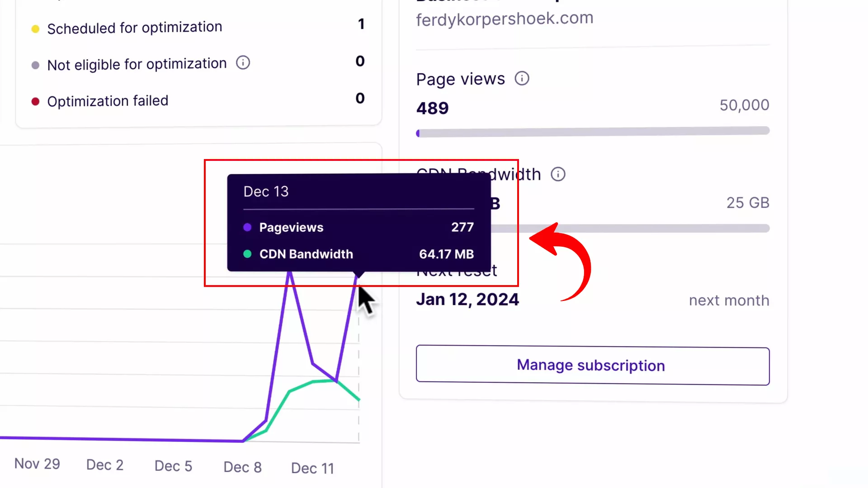Click the Dec 2 axis label
Screen dimensions: 868x488
[105, 465]
